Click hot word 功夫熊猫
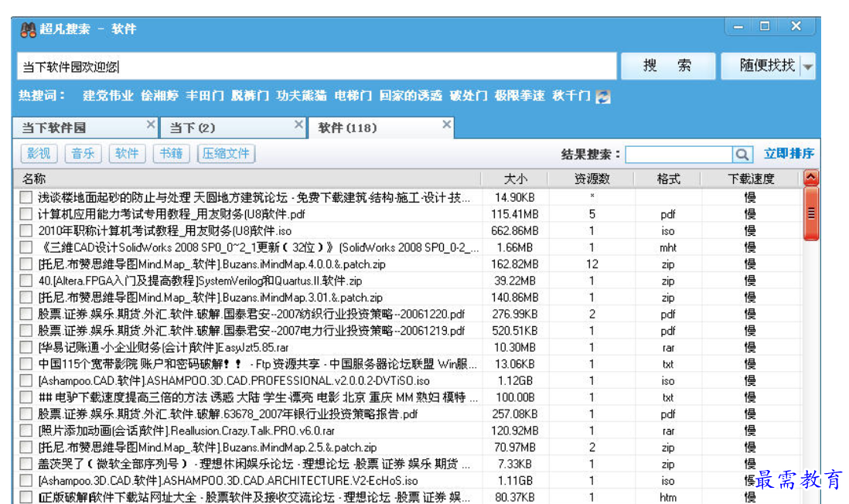Image resolution: width=849 pixels, height=504 pixels. click(301, 97)
